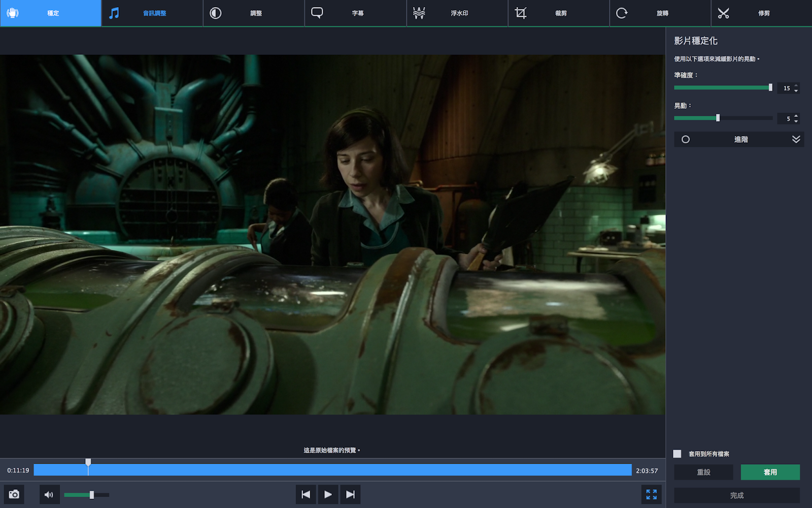Jump to previous frame
812x508 pixels.
tap(306, 494)
